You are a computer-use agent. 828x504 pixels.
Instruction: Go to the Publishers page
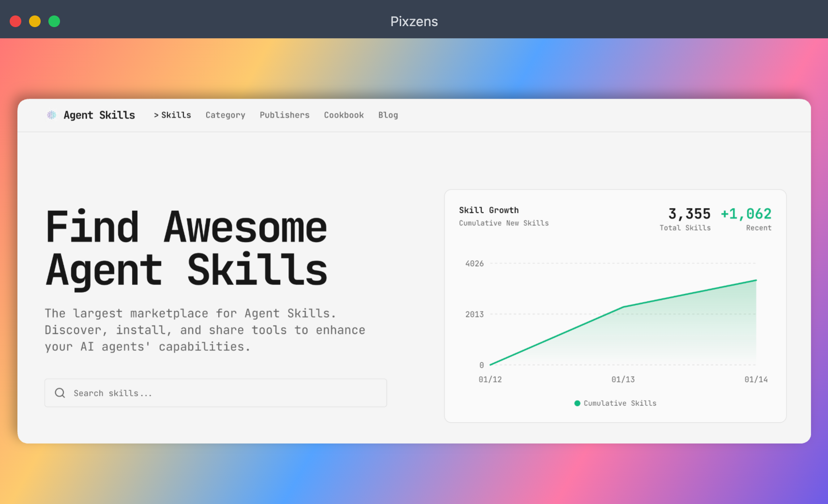pos(285,115)
